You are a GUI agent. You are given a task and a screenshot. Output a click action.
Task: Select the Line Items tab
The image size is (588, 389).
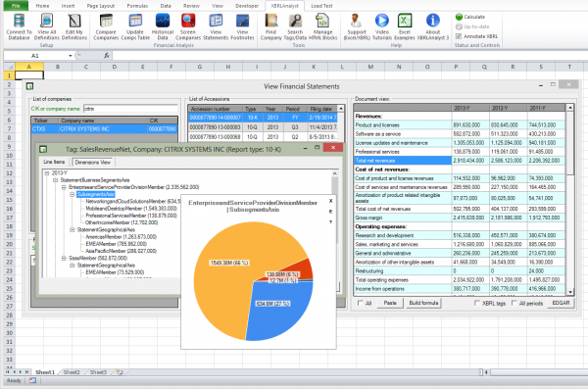click(54, 162)
